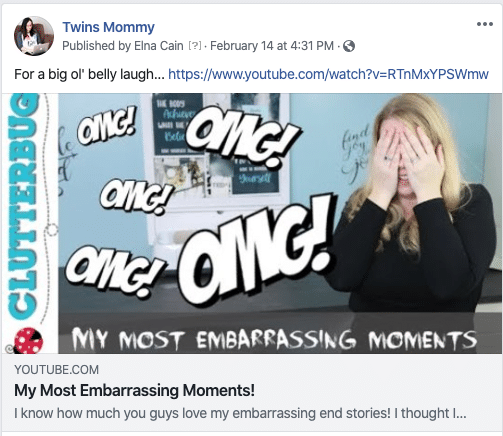Click the YOUTUBE.COM source label

(x=56, y=370)
